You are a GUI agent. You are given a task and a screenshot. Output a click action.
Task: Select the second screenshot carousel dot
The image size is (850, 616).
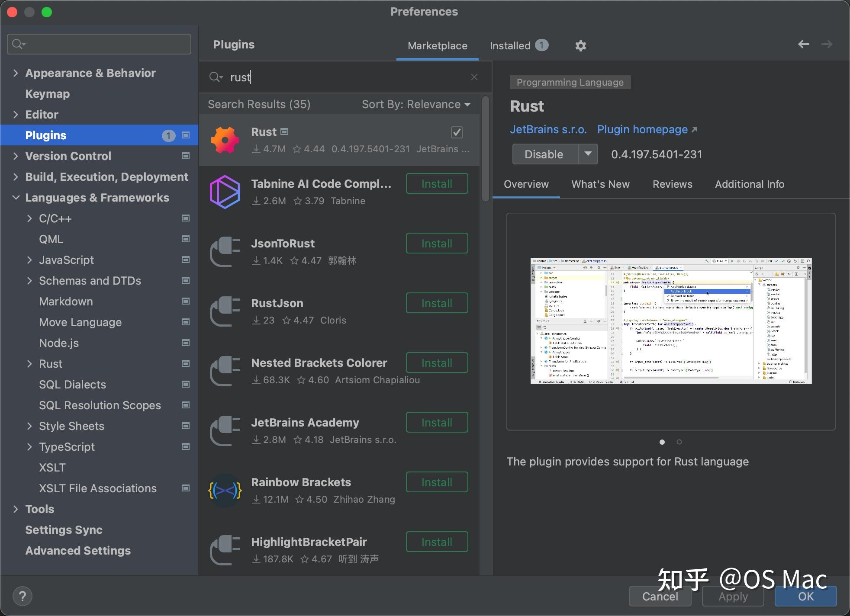pos(679,442)
